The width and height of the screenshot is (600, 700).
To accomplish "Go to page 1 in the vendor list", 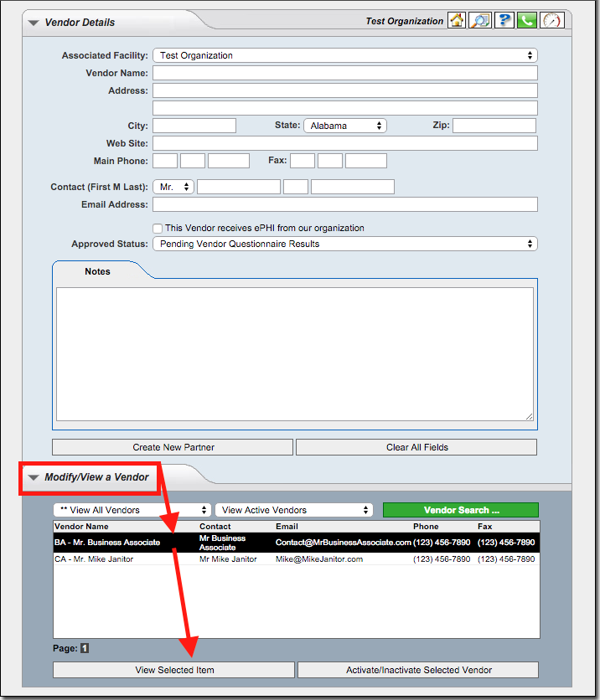I will (85, 648).
